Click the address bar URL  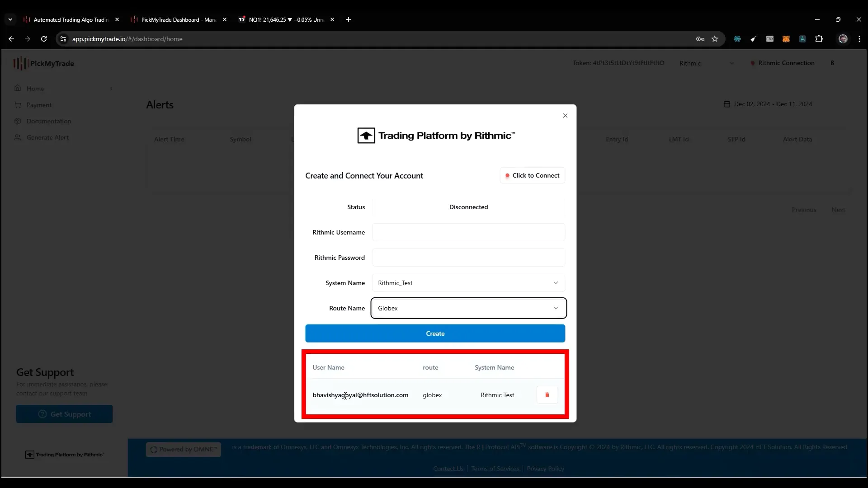(127, 39)
